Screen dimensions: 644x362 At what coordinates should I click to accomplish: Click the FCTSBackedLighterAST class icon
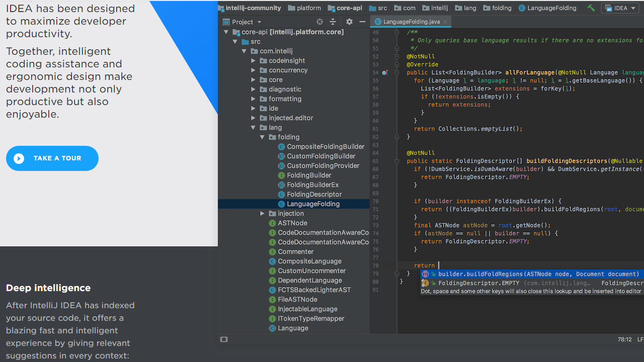[x=273, y=290]
